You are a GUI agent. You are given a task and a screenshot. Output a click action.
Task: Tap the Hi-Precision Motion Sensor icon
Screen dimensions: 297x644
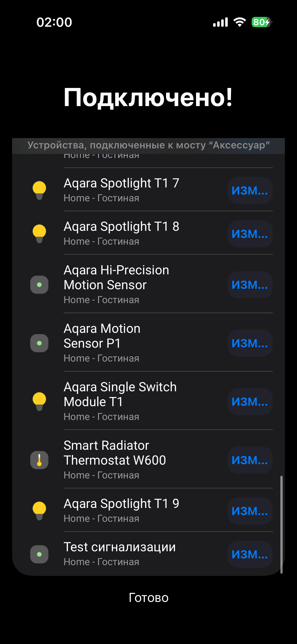(39, 285)
